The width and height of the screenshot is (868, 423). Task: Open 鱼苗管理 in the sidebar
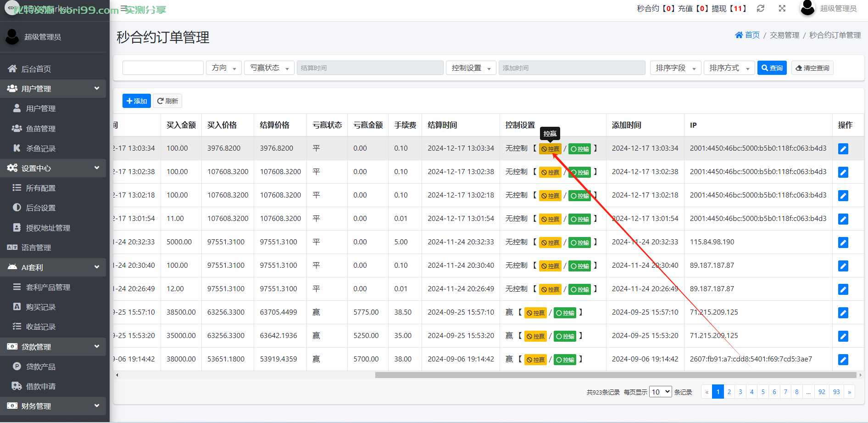point(53,129)
